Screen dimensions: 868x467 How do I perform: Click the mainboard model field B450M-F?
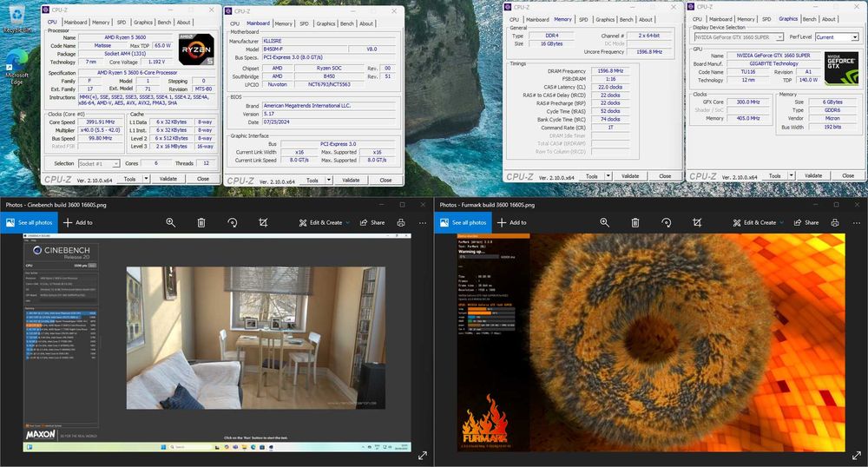pos(305,49)
